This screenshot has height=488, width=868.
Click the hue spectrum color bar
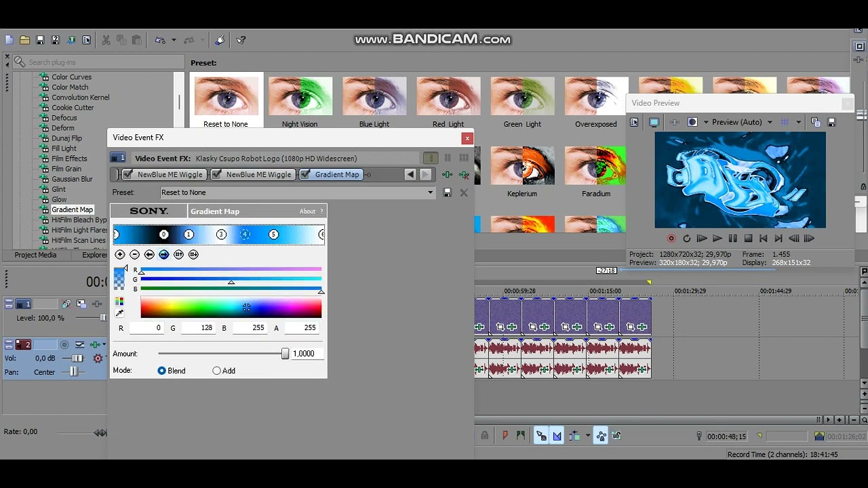click(231, 308)
